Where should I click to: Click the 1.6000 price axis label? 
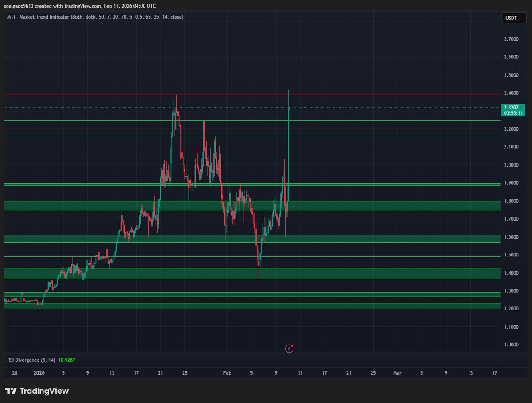pos(511,237)
